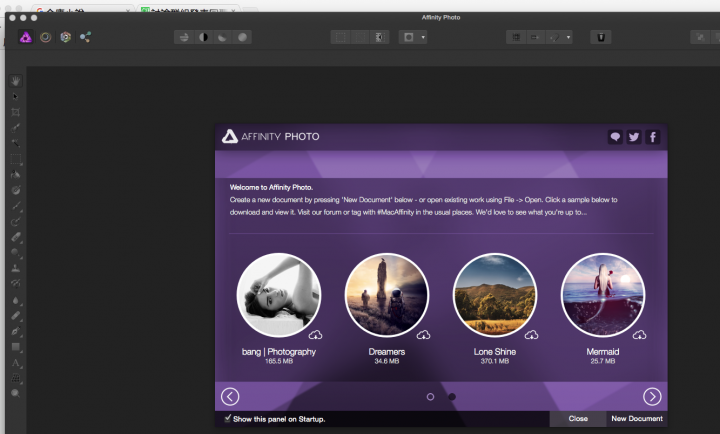Toggle Force Pixel Alignment in the toolbar

click(516, 37)
